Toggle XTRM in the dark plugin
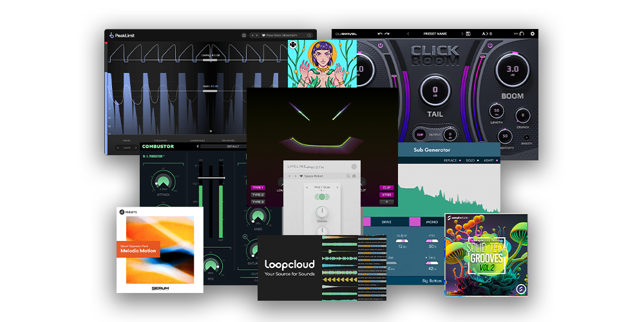 coord(386,194)
